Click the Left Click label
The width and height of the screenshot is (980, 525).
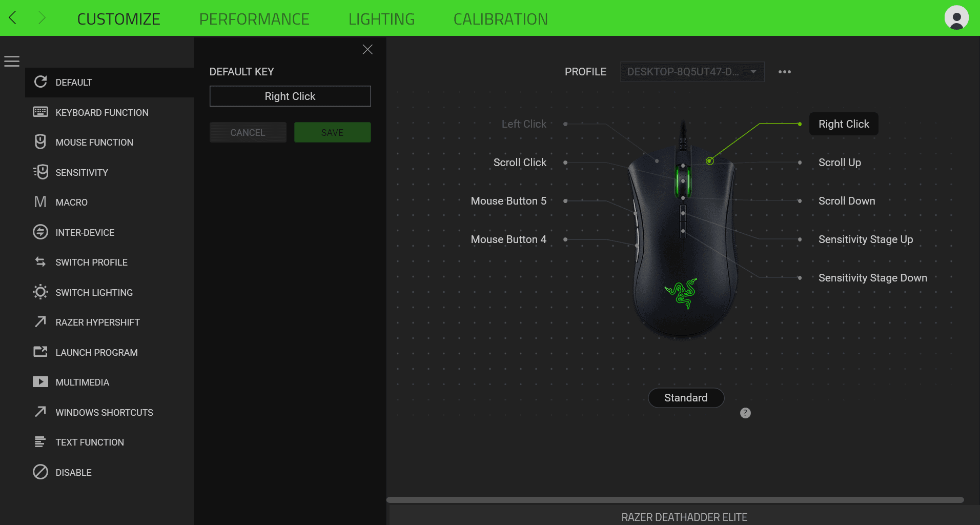[524, 124]
